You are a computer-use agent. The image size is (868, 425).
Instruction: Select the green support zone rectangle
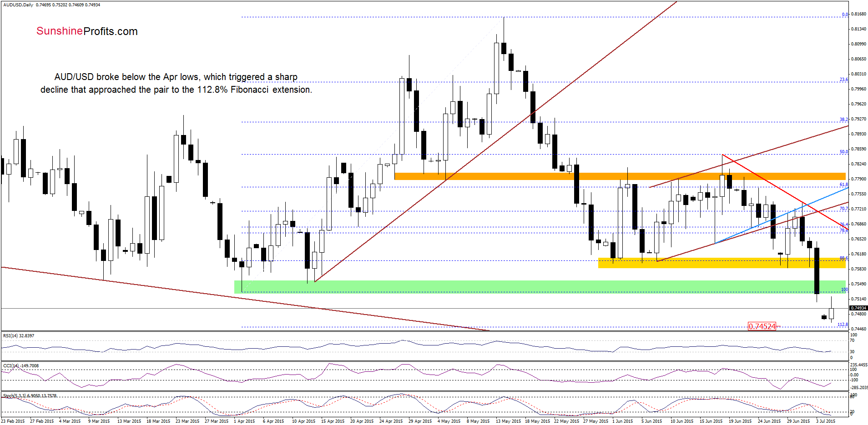coord(540,287)
